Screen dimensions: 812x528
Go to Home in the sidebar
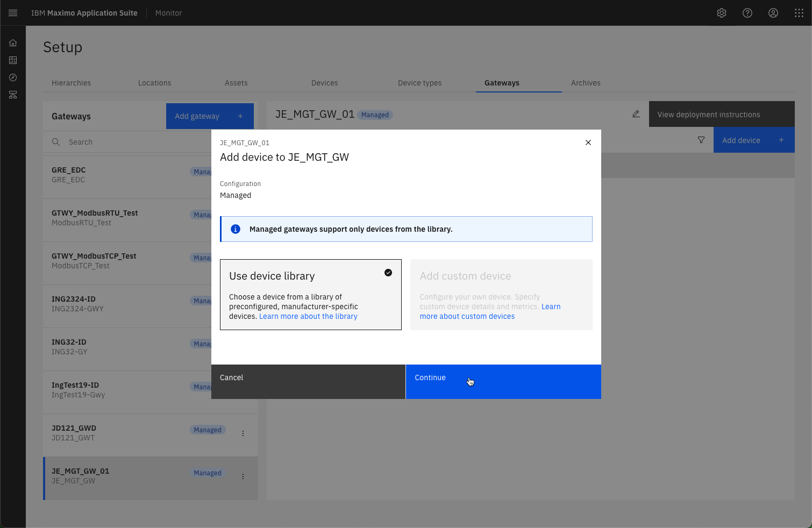[13, 43]
